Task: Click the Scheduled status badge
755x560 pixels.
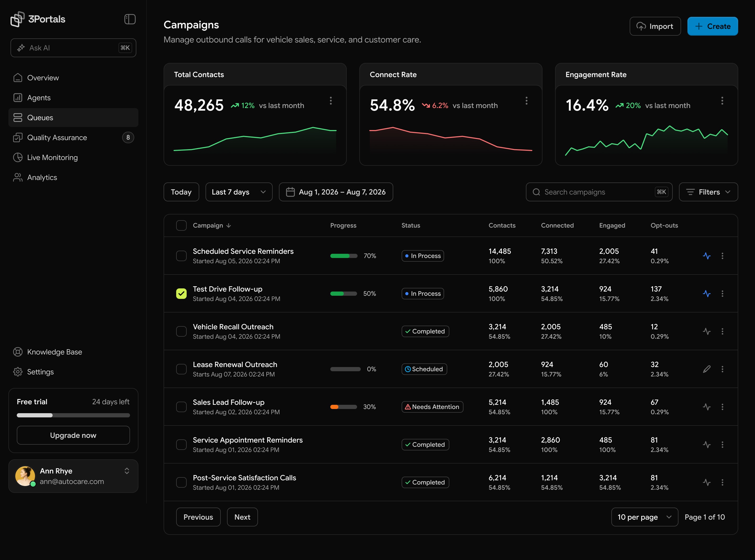Action: coord(424,369)
